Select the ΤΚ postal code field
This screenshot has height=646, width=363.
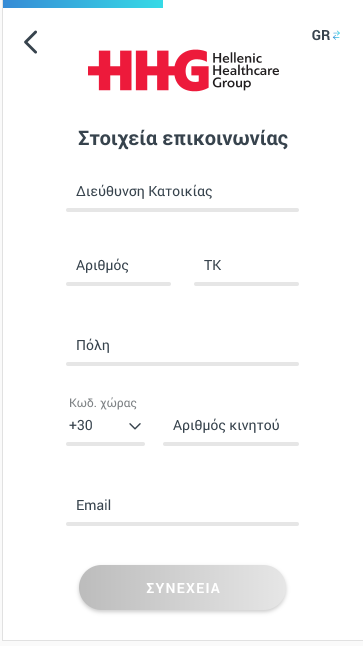246,270
